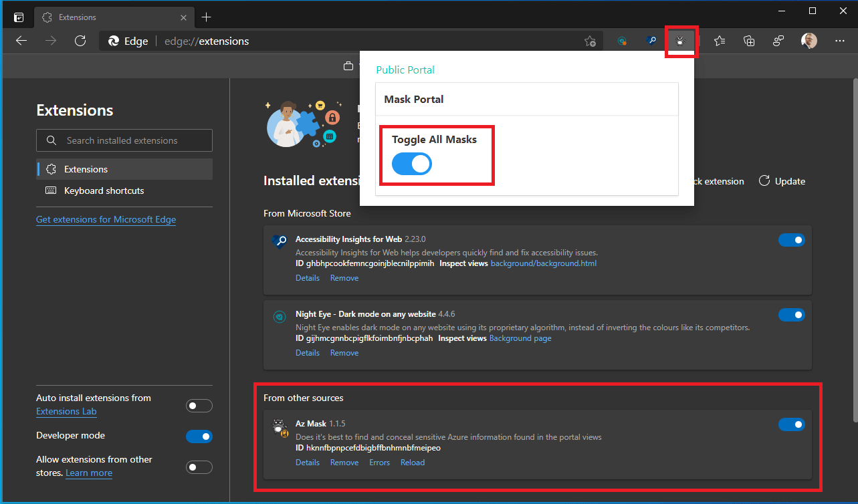Disable the Night Eye extension
This screenshot has height=504, width=858.
click(792, 315)
